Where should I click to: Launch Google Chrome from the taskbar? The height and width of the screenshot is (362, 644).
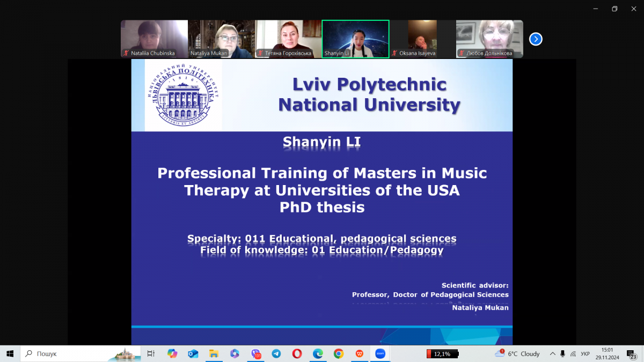click(x=339, y=354)
